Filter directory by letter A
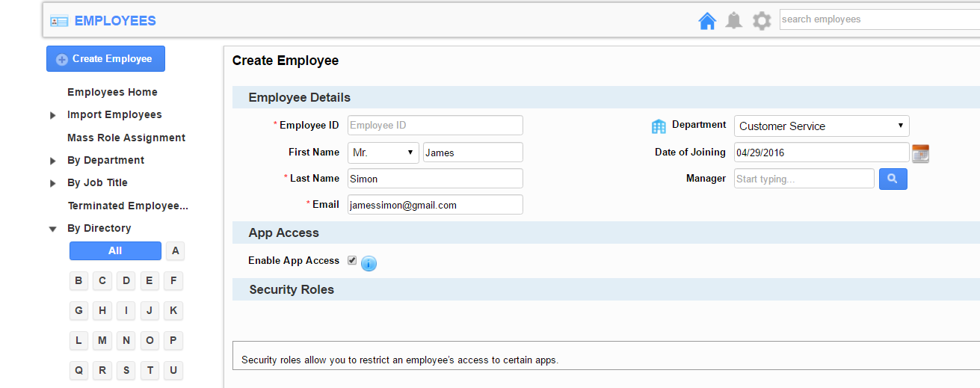The image size is (980, 388). click(175, 251)
